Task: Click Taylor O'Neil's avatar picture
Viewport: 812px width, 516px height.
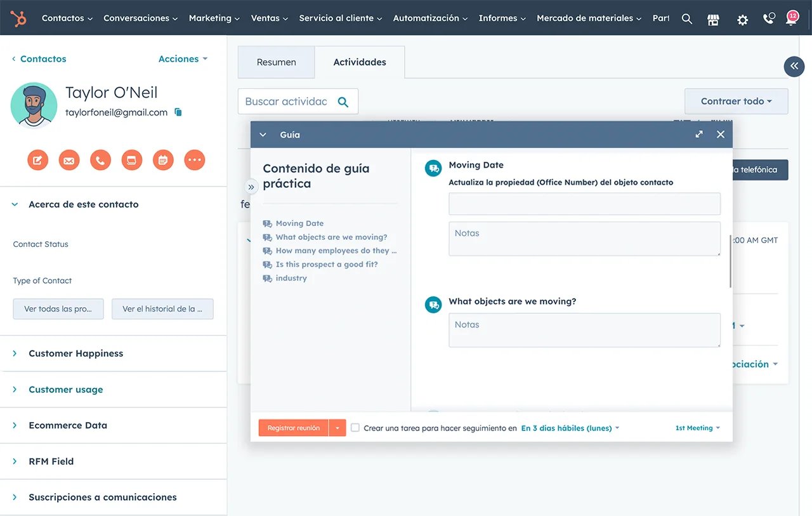Action: tap(34, 105)
